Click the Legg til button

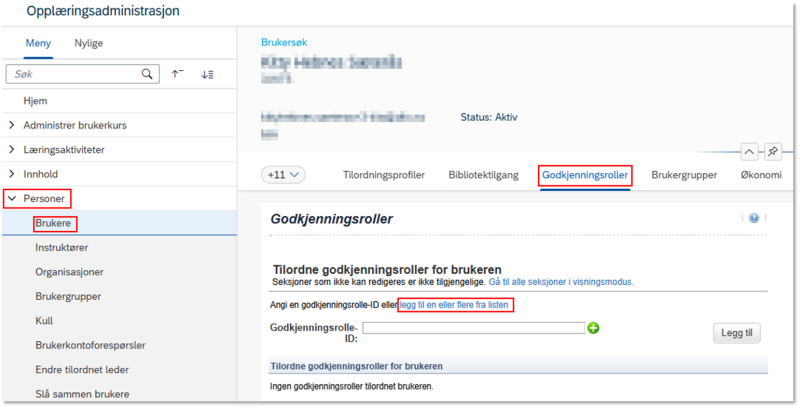coord(737,333)
